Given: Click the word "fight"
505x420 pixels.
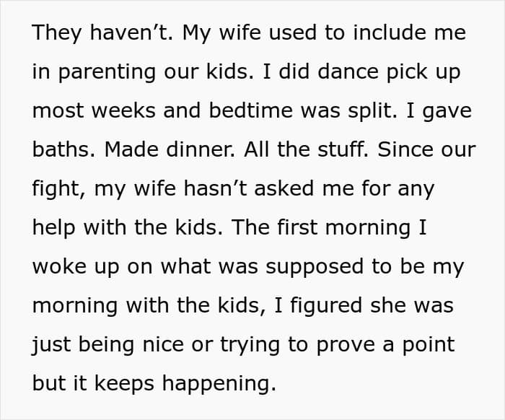Looking at the screenshot, I should point(60,190).
